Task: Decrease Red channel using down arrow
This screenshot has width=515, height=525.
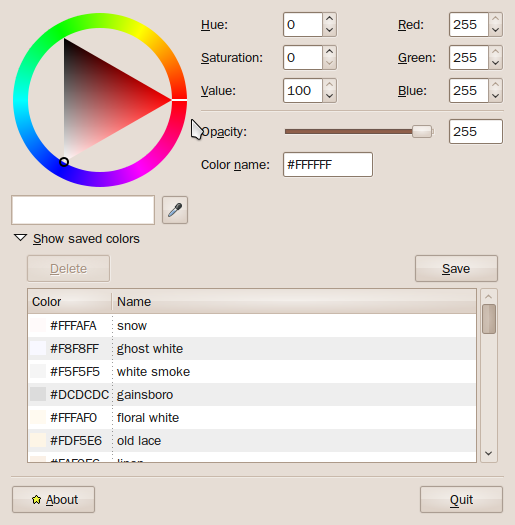Action: pos(495,30)
